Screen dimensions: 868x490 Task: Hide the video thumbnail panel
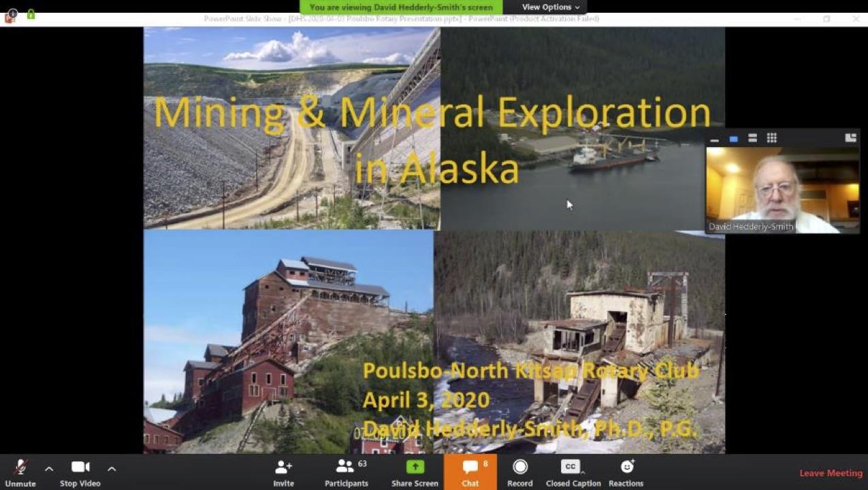pos(714,139)
